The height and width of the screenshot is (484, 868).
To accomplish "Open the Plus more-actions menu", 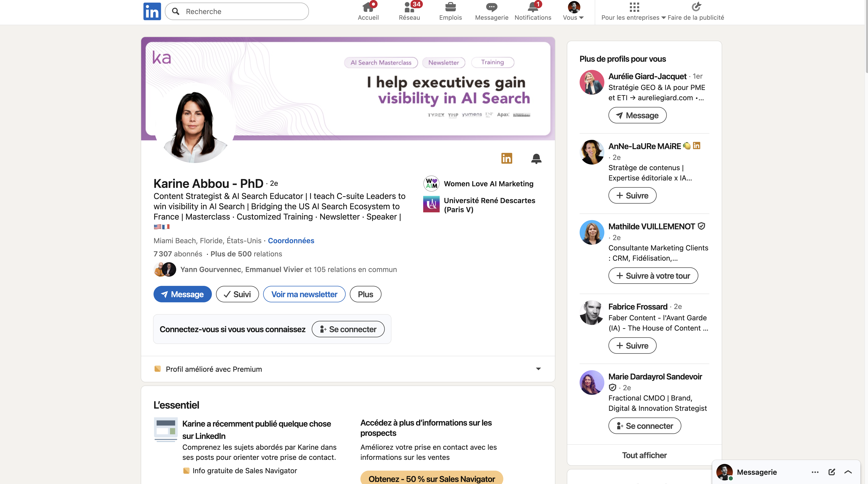I will 365,294.
